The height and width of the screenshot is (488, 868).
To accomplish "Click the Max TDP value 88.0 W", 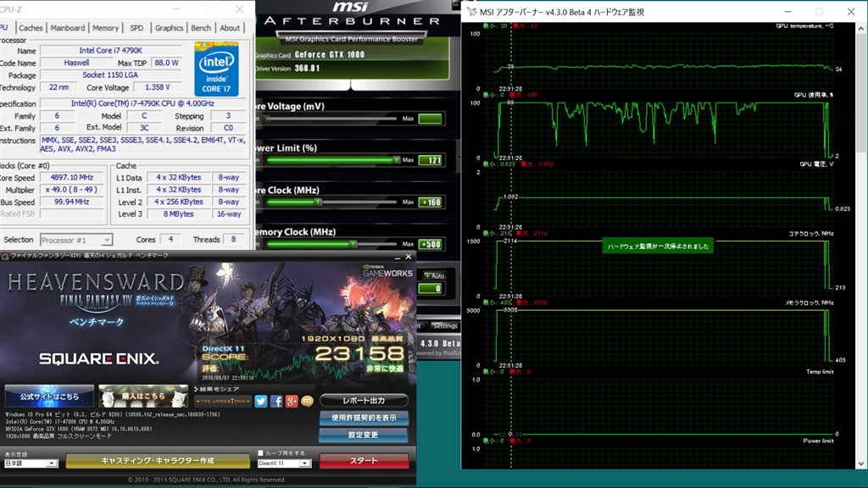I will [x=167, y=63].
